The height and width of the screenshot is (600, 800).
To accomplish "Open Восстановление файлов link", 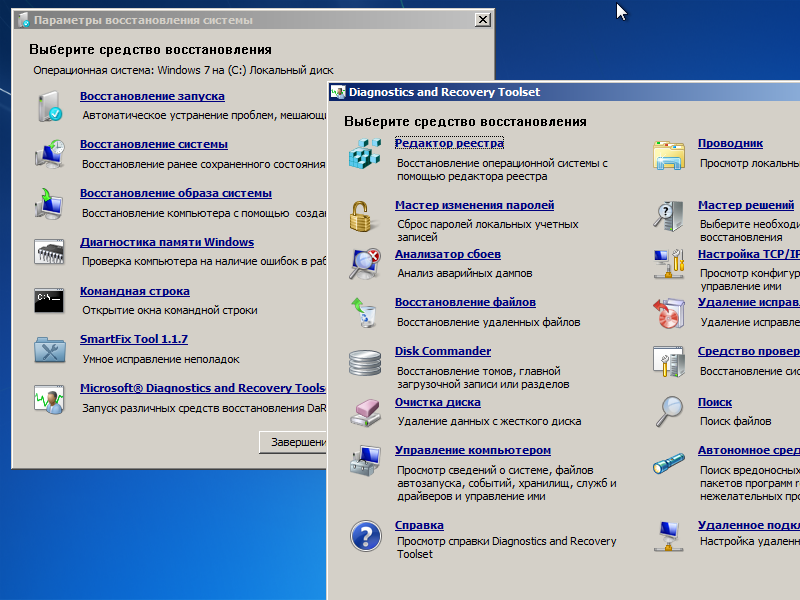I will pyautogui.click(x=465, y=302).
